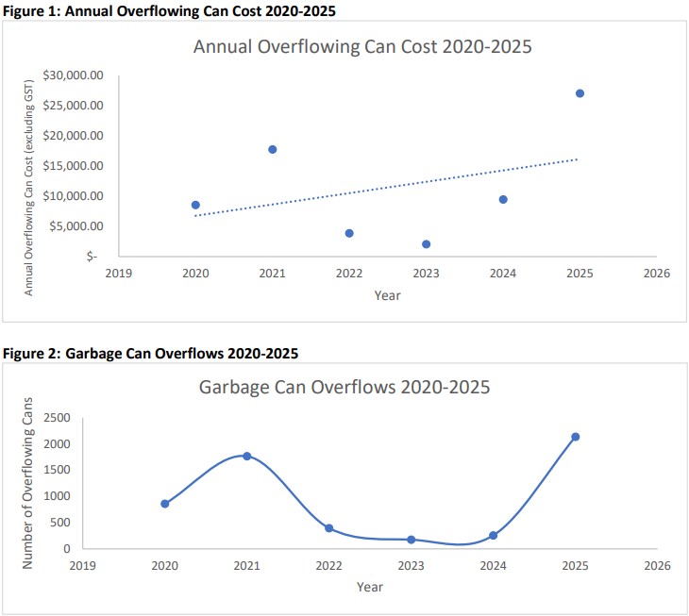Click the 2025 data point in cost chart
The width and height of the screenshot is (689, 616).
click(580, 93)
